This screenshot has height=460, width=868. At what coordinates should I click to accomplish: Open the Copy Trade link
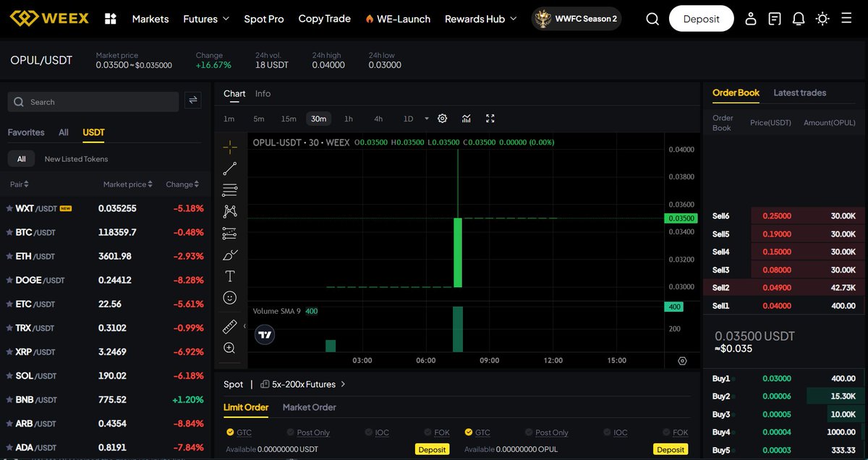coord(325,19)
